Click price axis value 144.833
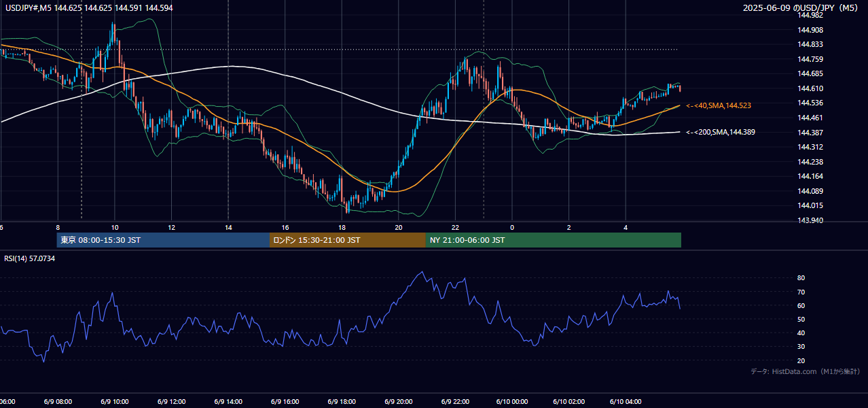The height and width of the screenshot is (408, 868). click(x=810, y=44)
